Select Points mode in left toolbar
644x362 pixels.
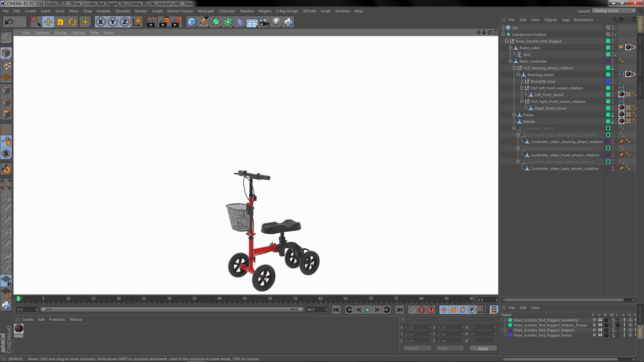point(6,89)
